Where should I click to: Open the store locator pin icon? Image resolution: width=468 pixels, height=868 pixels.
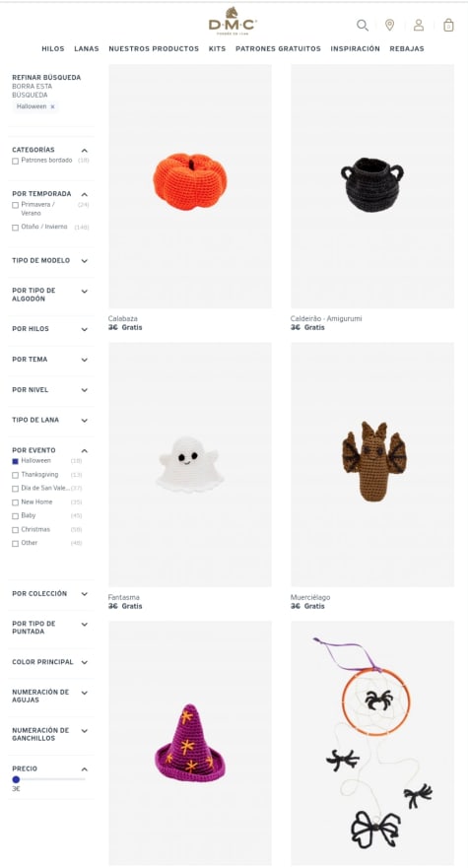pos(390,25)
